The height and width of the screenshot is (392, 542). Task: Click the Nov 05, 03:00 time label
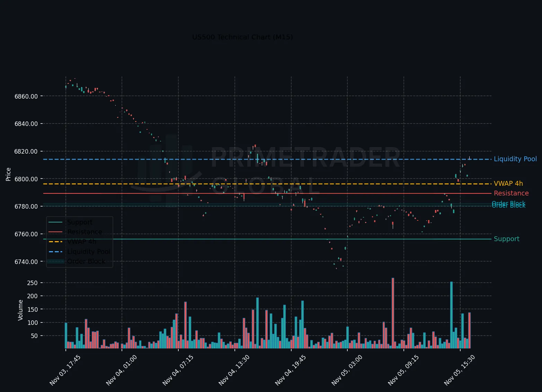tap(347, 370)
